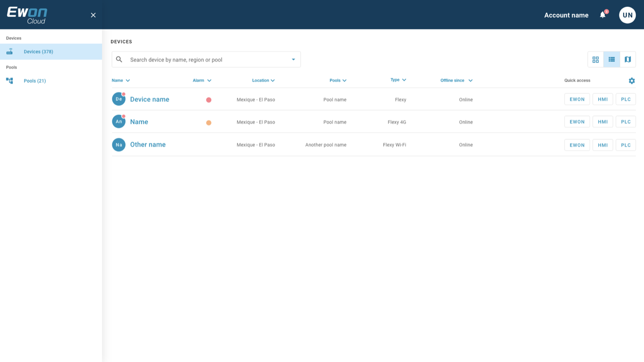This screenshot has width=644, height=362.
Task: Click the An avatar of Name
Action: click(x=119, y=121)
